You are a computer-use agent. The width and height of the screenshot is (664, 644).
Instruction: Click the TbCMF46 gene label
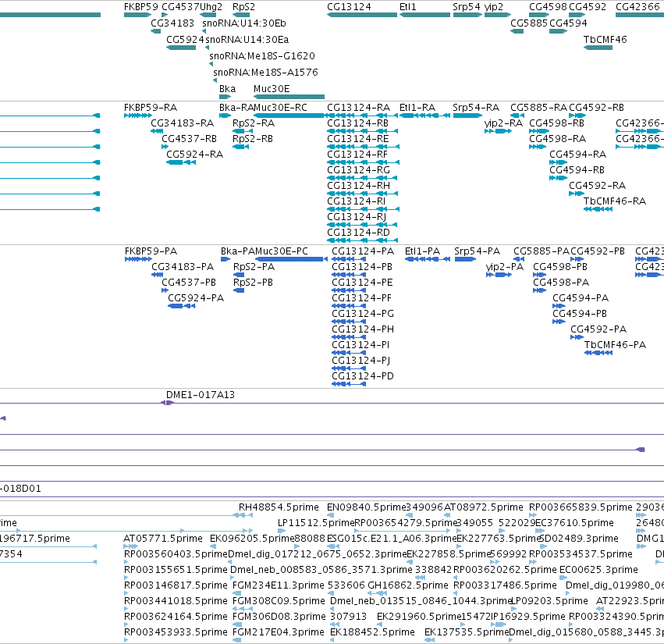click(605, 40)
